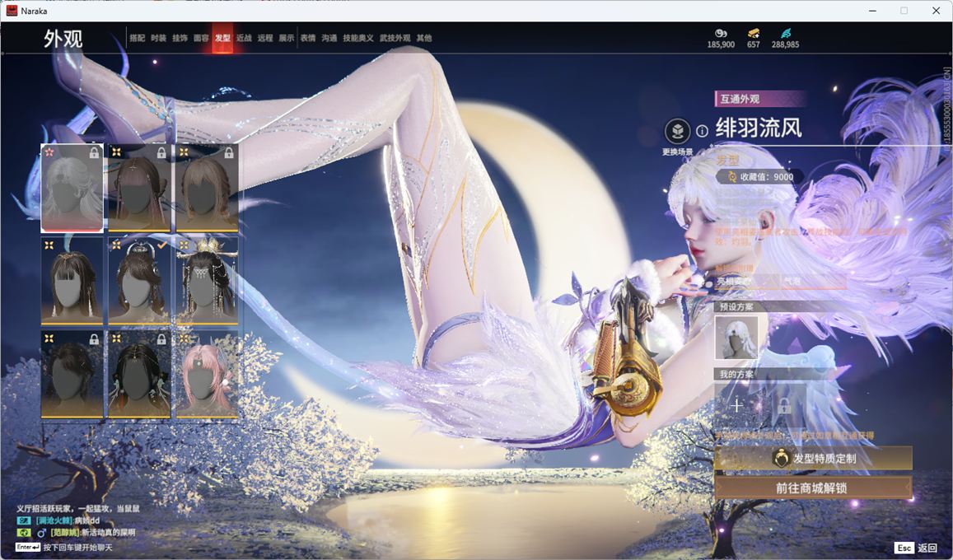Select the highlighted 发型 tab

coord(222,38)
